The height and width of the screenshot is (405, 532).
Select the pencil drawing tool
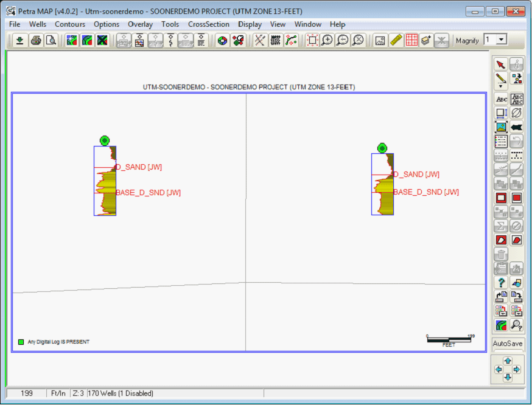(501, 78)
